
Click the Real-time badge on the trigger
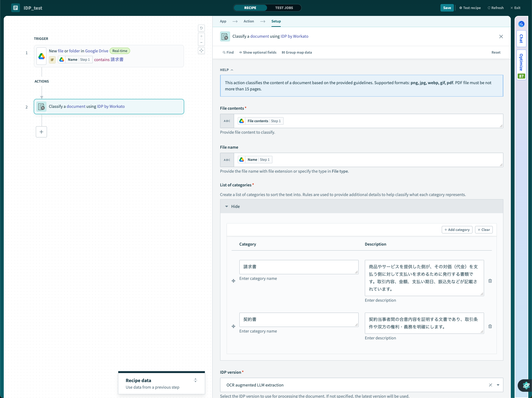(x=120, y=51)
